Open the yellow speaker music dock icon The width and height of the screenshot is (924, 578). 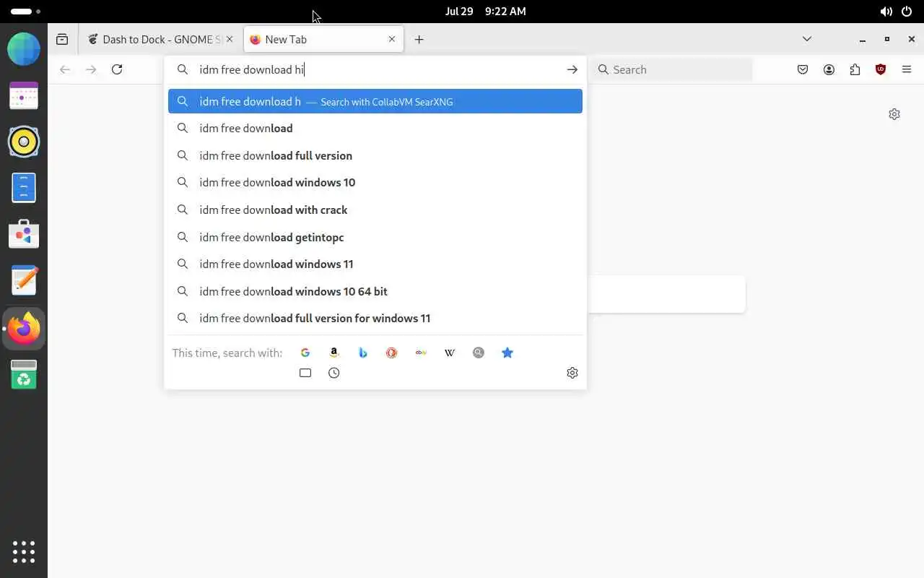24,142
